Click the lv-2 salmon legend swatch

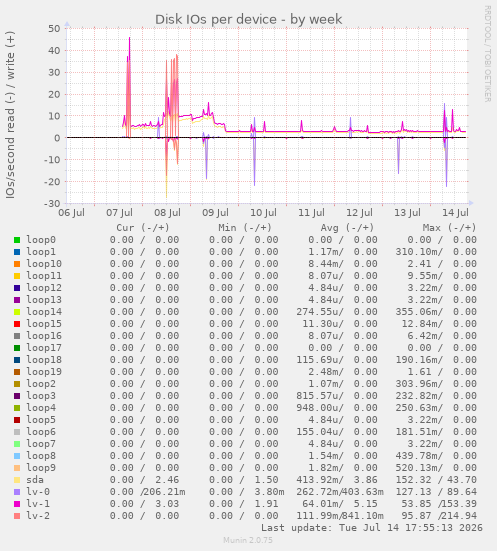coord(17,516)
